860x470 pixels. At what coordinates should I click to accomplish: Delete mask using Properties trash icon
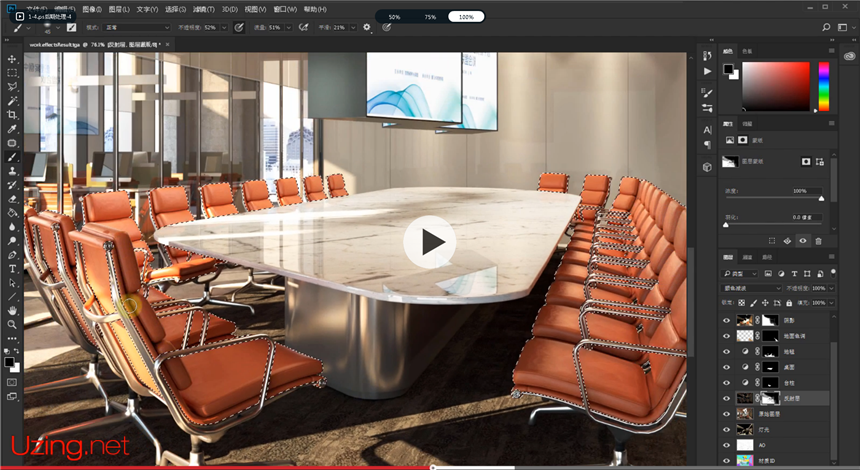(818, 241)
